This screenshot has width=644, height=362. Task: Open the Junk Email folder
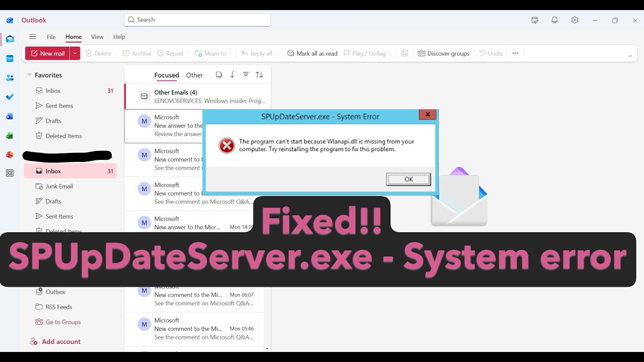point(70,186)
